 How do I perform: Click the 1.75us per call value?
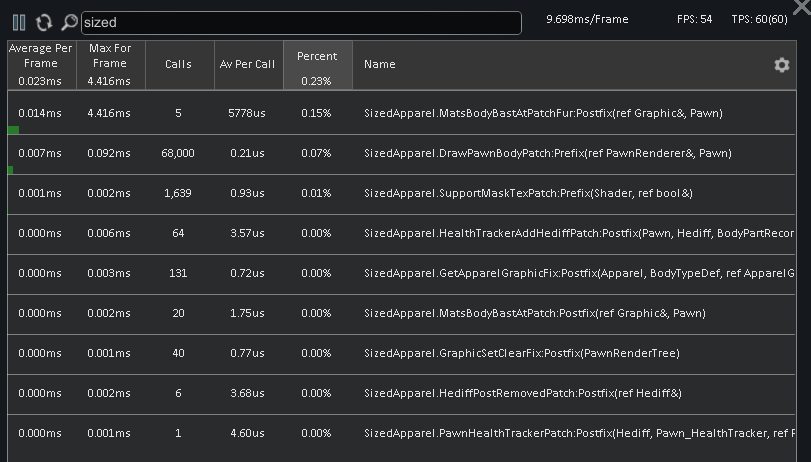[x=247, y=313]
